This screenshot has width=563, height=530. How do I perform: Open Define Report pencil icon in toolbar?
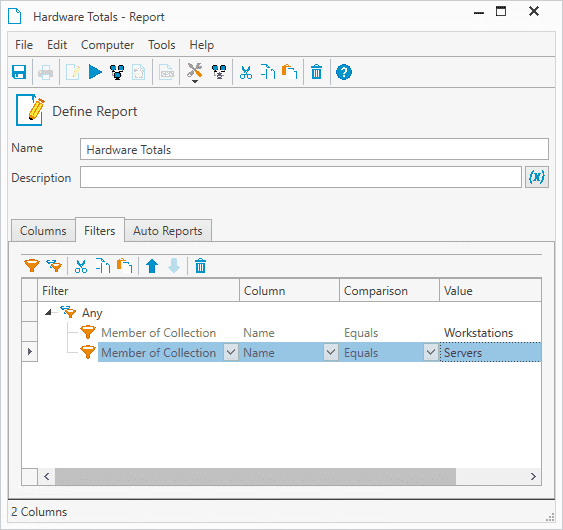click(x=73, y=72)
